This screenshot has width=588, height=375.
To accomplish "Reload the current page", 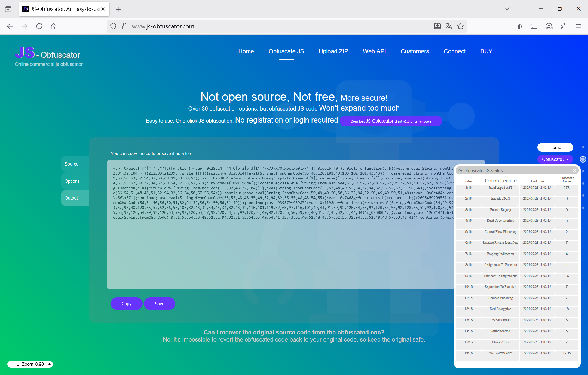I will click(x=39, y=26).
